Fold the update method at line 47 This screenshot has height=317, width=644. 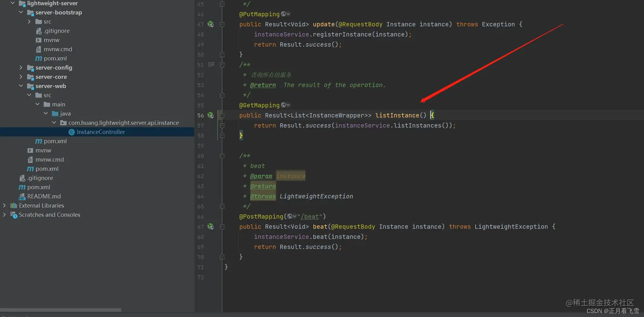click(222, 24)
